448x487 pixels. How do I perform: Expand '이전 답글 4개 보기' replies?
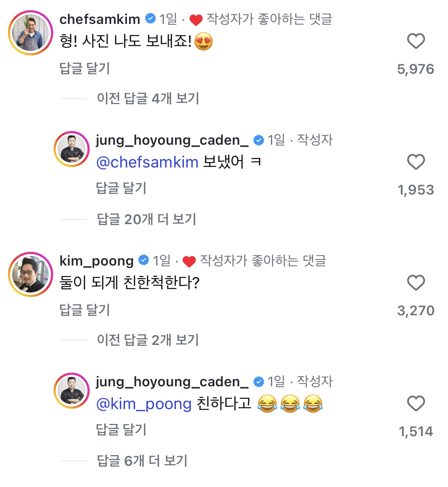(x=148, y=98)
